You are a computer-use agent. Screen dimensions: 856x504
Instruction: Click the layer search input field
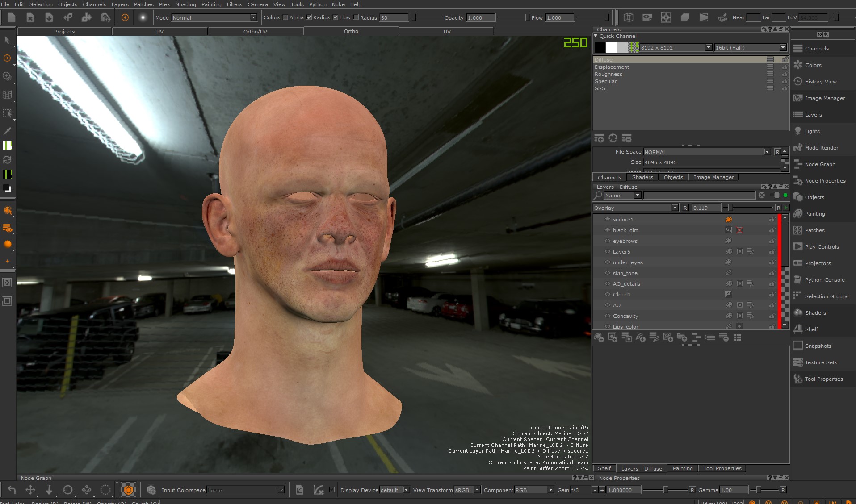click(x=699, y=196)
